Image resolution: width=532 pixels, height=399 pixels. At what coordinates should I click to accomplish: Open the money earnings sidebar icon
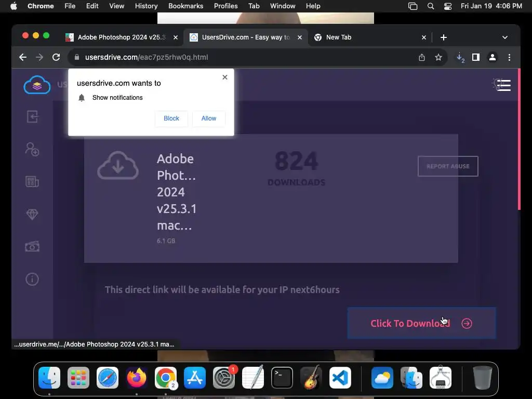point(32,247)
